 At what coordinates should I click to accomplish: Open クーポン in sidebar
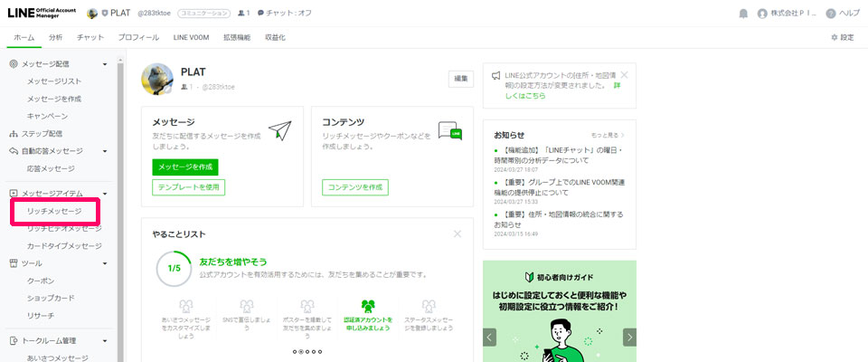click(41, 281)
